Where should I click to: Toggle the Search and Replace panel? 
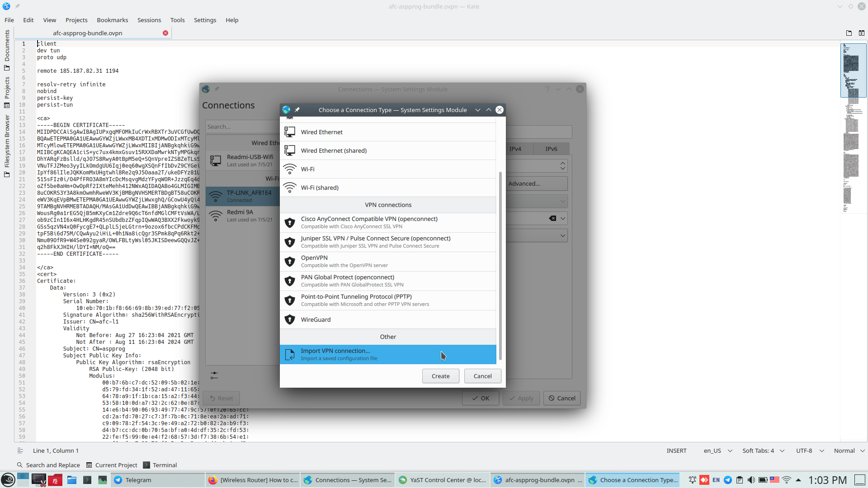(48, 465)
